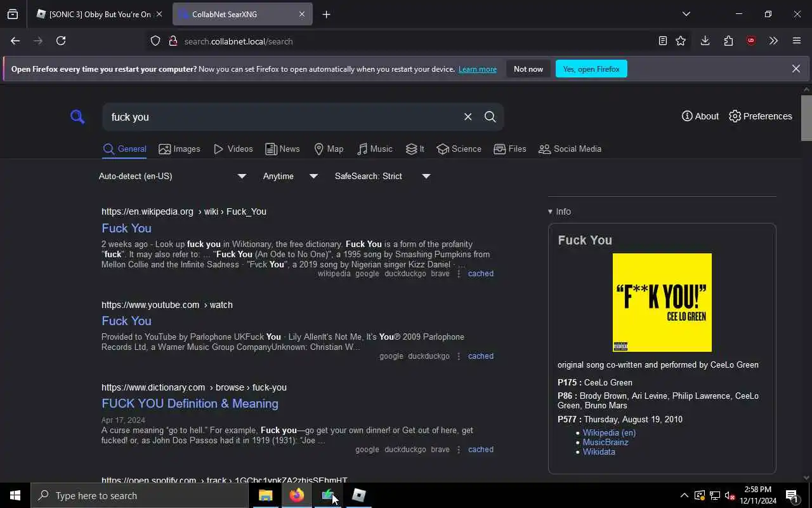Click the page vertical scrollbar thumb
Screen dimensions: 812x508
coord(806,117)
